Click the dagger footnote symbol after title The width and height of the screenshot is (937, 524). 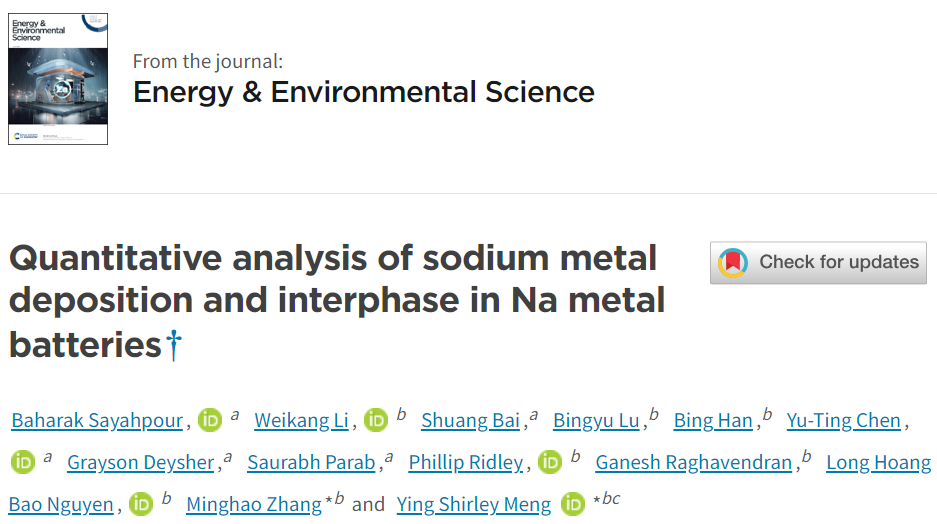point(174,345)
